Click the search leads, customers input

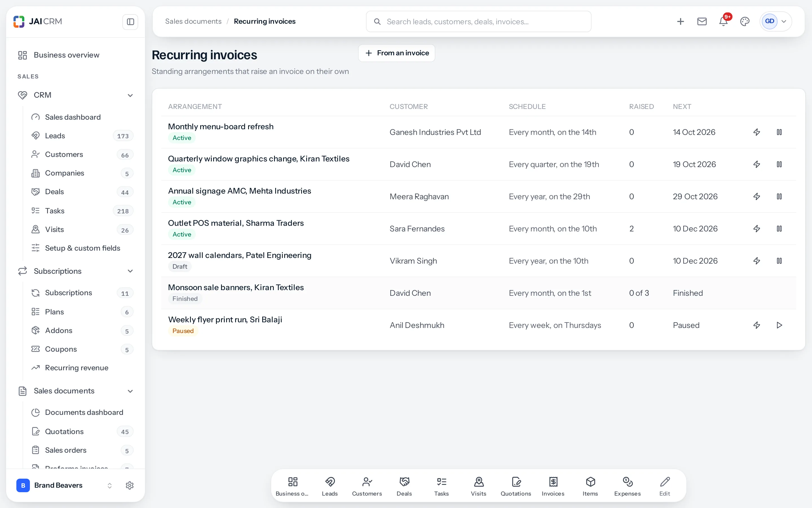pyautogui.click(x=478, y=21)
